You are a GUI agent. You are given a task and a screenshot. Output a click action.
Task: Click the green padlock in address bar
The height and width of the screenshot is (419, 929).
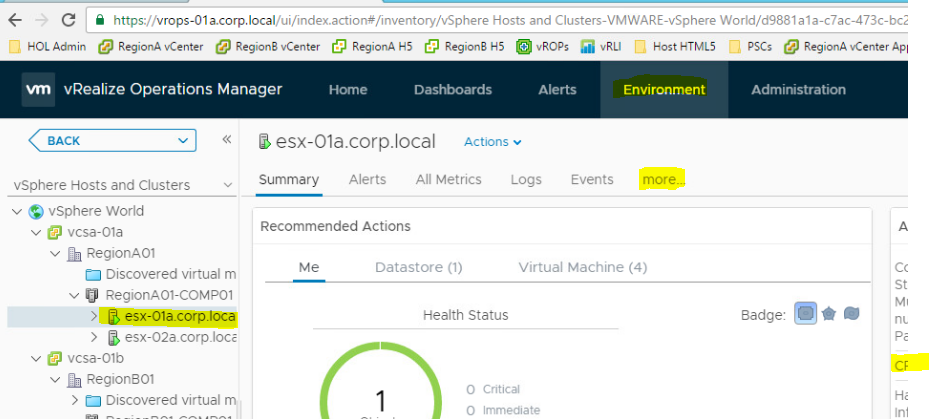(x=100, y=20)
